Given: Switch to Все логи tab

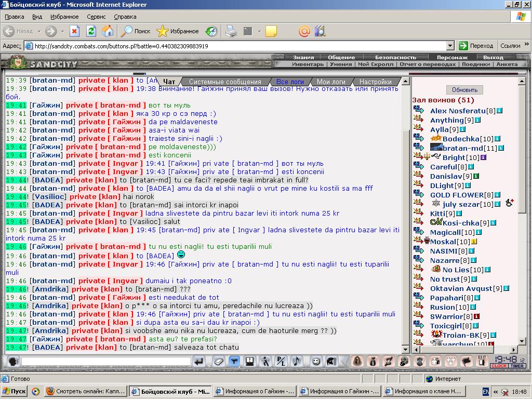Looking at the screenshot, I should pyautogui.click(x=290, y=82).
